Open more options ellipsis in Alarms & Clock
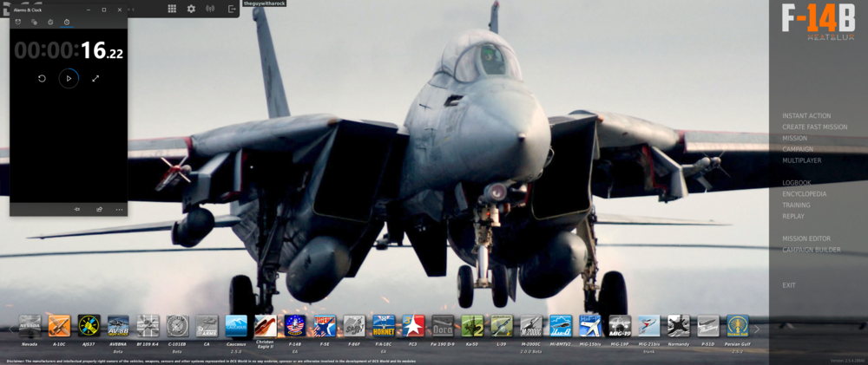Viewport: 868px width, 365px height. [119, 209]
